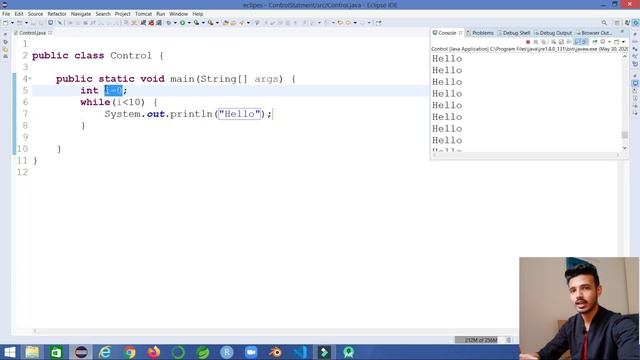
Task: Open the Window menu
Action: tap(178, 14)
